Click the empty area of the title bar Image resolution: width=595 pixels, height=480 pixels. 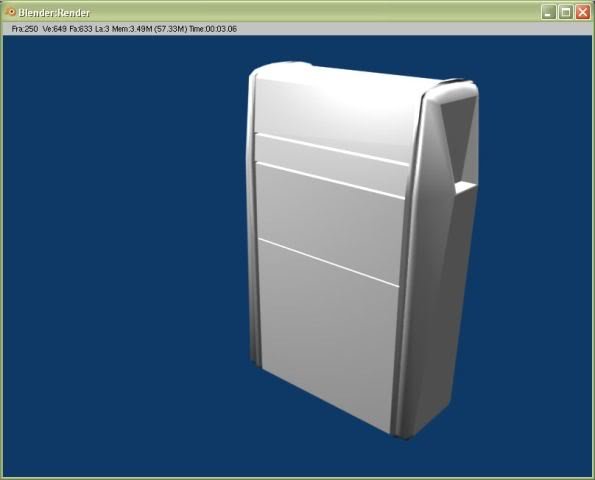pyautogui.click(x=315, y=12)
